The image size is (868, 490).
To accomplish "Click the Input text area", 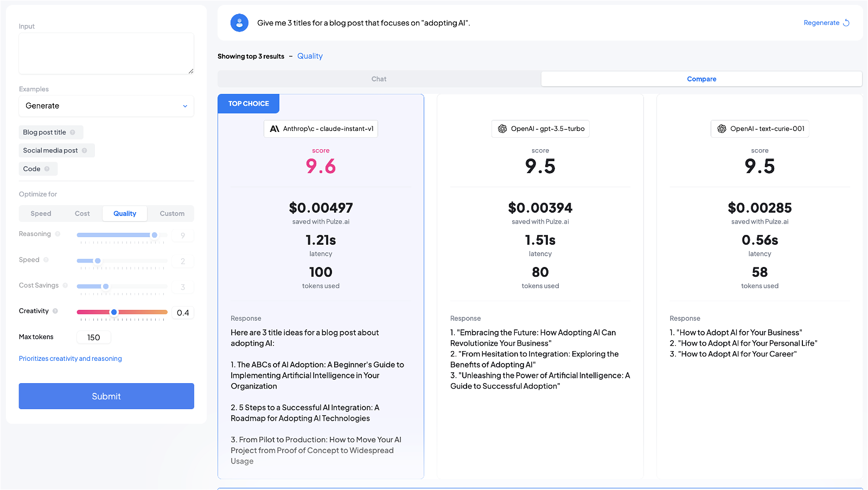I will tap(106, 53).
